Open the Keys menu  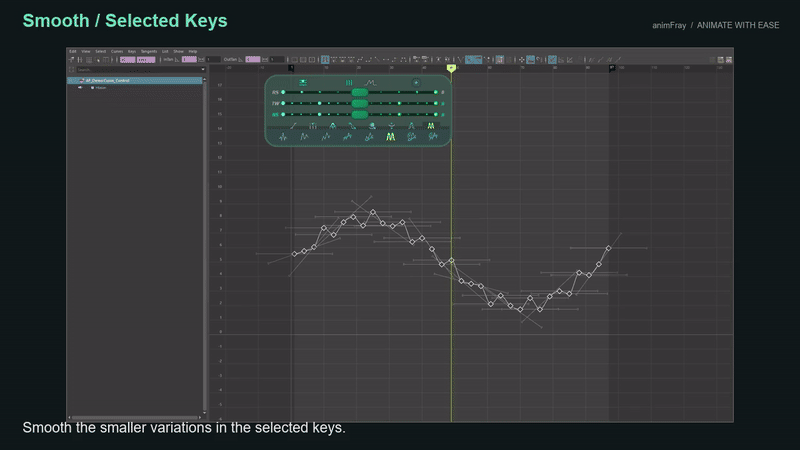click(x=132, y=52)
